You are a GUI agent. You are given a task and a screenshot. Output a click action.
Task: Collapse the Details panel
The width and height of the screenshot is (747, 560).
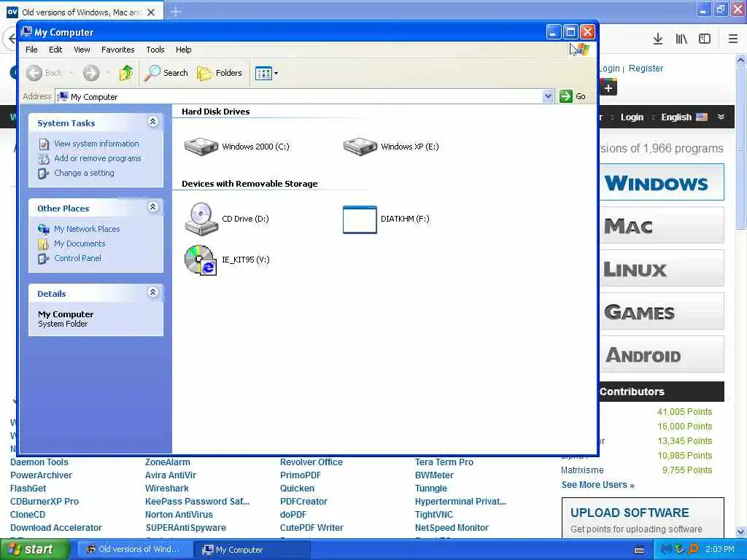pyautogui.click(x=153, y=292)
